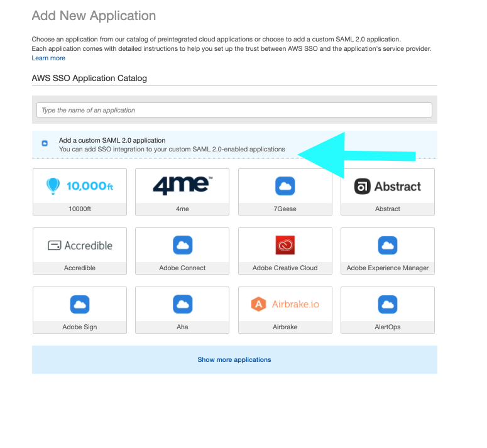This screenshot has height=448, width=487.
Task: Click the AWS SSO Application Catalog heading
Action: [89, 79]
